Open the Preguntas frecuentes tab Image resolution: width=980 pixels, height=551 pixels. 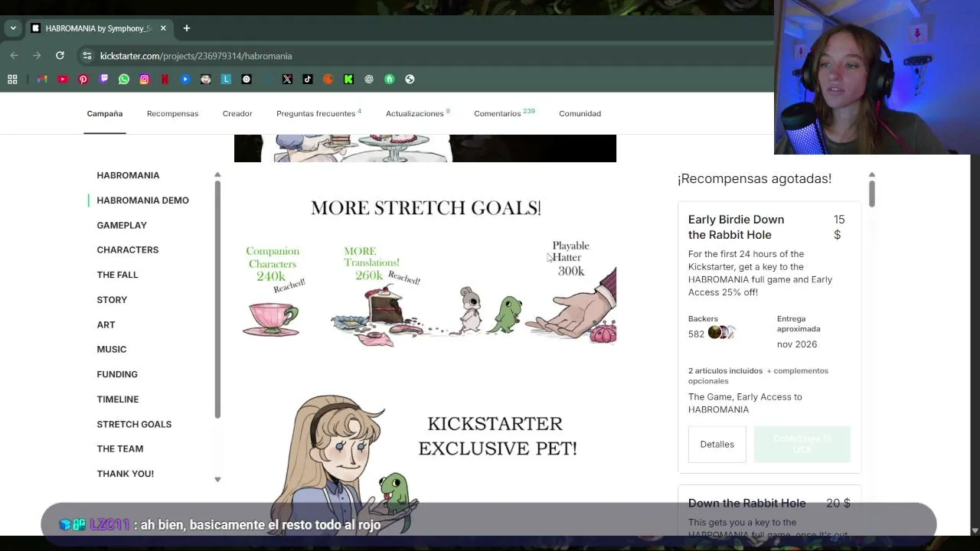318,113
